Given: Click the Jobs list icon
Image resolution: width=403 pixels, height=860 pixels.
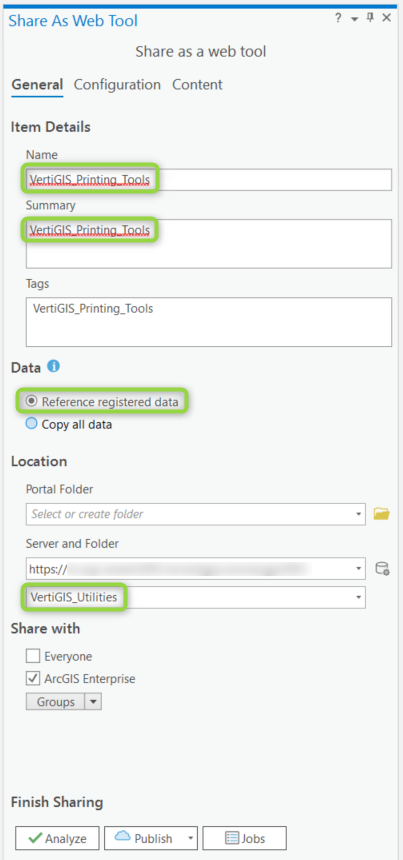Looking at the screenshot, I should click(232, 838).
